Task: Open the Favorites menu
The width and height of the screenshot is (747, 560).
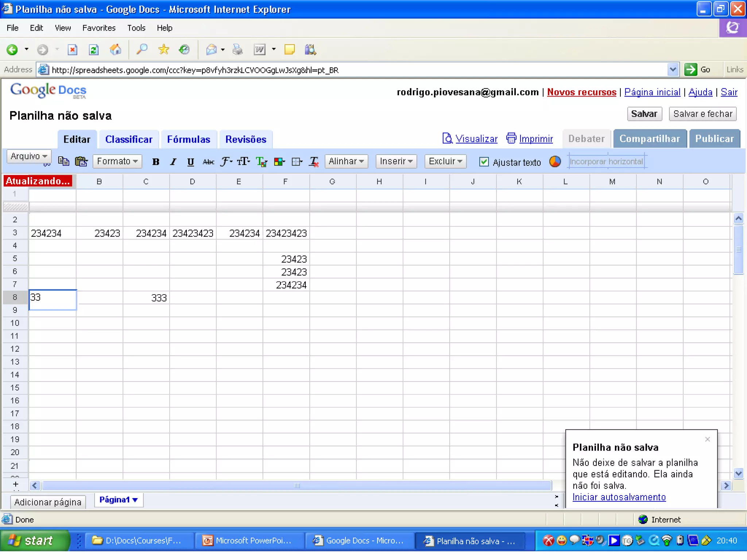Action: (x=99, y=28)
